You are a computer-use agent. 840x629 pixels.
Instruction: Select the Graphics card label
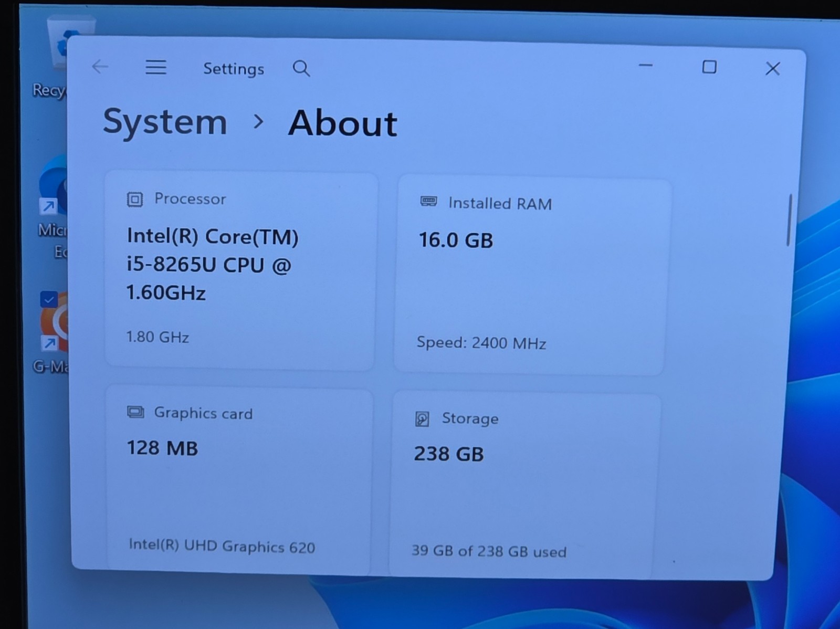click(x=203, y=413)
